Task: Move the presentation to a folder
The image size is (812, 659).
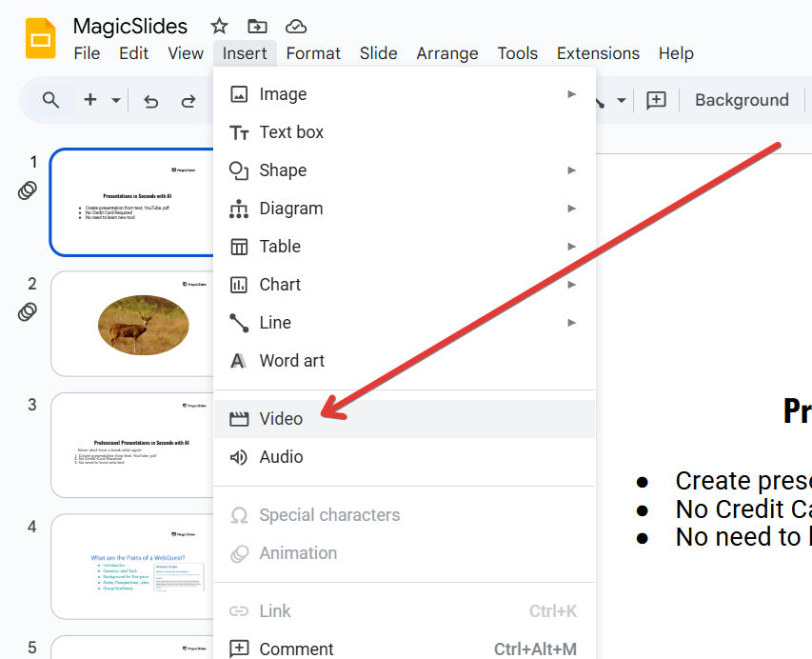Action: (256, 26)
